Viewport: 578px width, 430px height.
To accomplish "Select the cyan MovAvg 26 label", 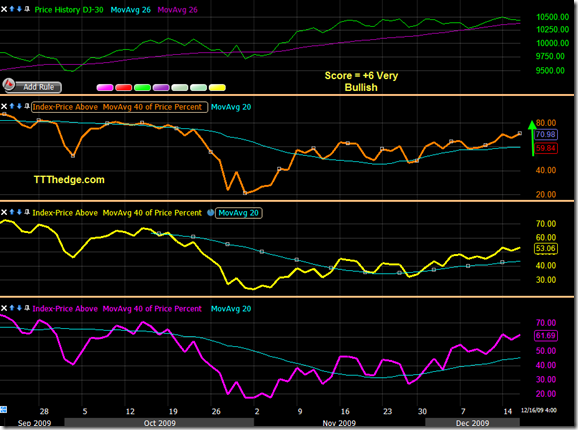I will point(130,10).
